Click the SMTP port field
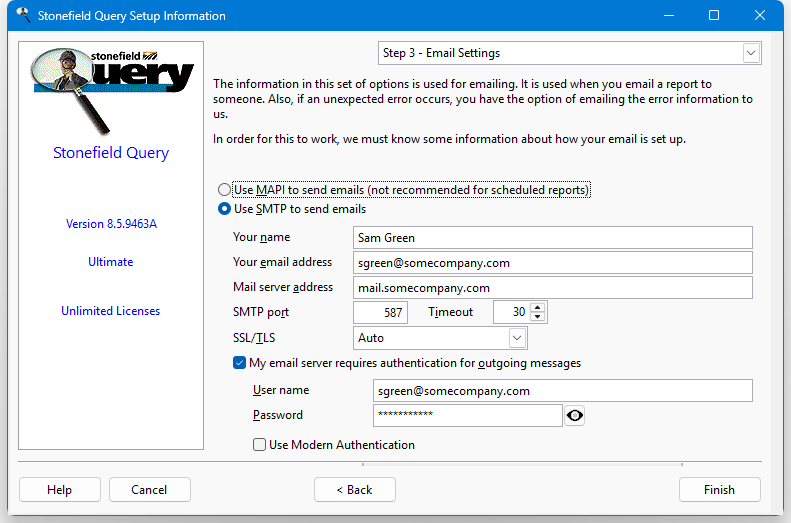This screenshot has height=523, width=791. [x=380, y=313]
